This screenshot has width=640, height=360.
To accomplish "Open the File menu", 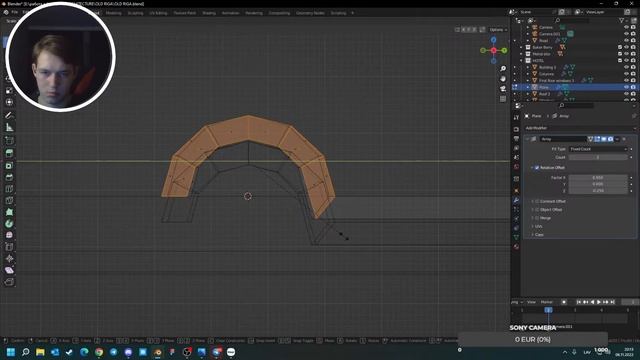I will (15, 12).
